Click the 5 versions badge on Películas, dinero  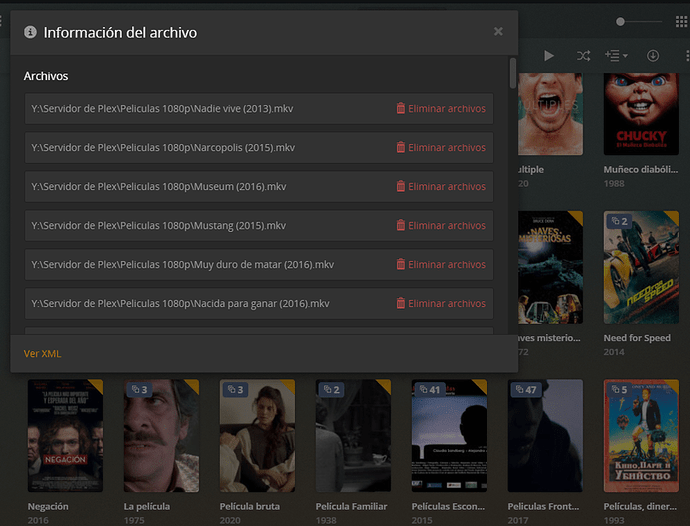tap(619, 390)
